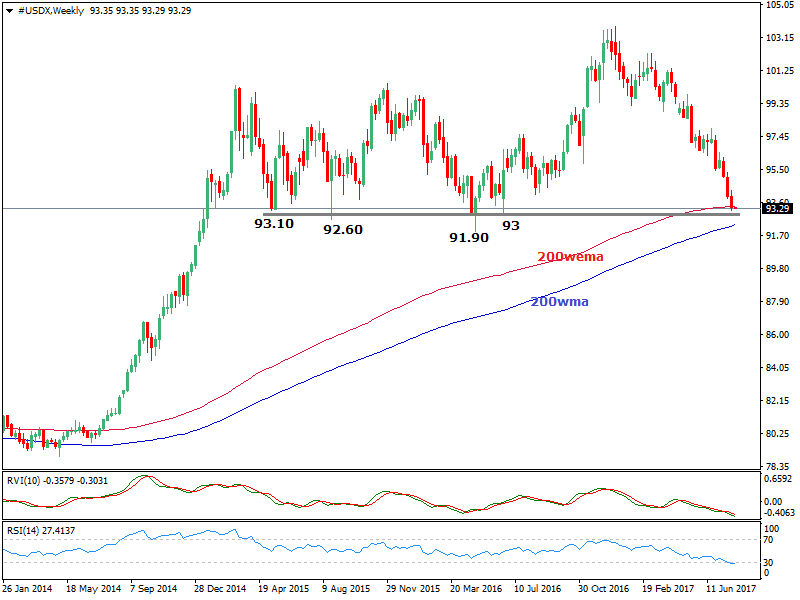Click the red 200wema label

click(x=570, y=257)
